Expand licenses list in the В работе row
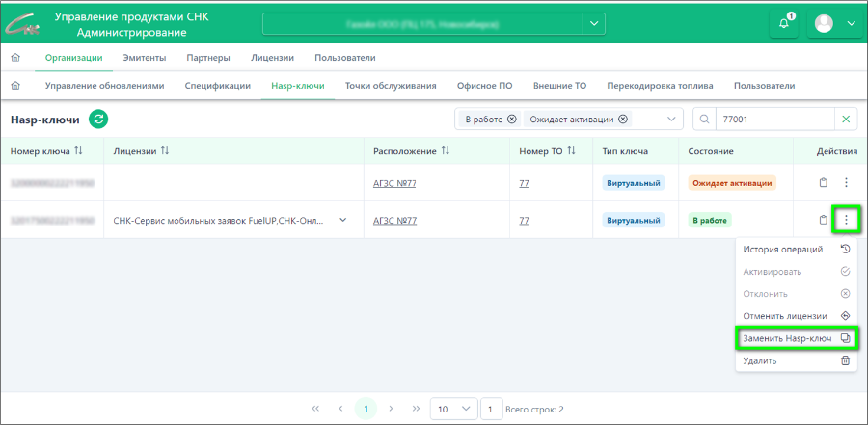 tap(342, 220)
